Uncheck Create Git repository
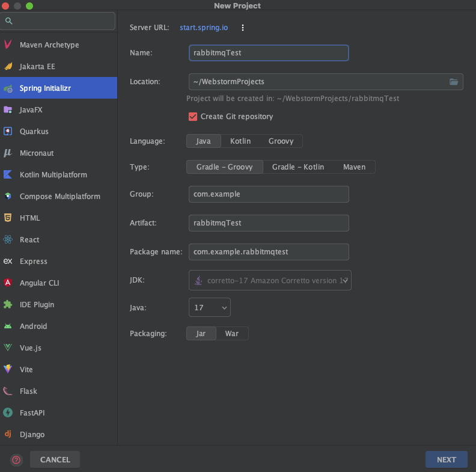 click(x=193, y=117)
